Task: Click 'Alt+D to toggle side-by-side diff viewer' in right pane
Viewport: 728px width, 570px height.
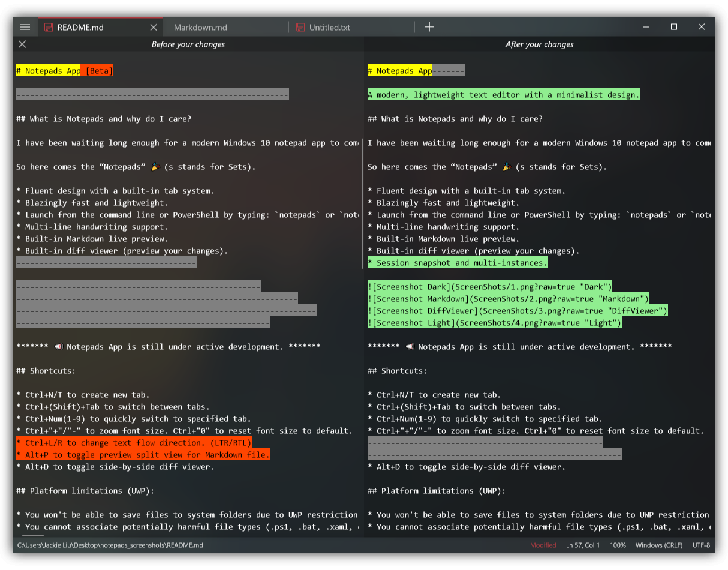Action: tap(467, 467)
